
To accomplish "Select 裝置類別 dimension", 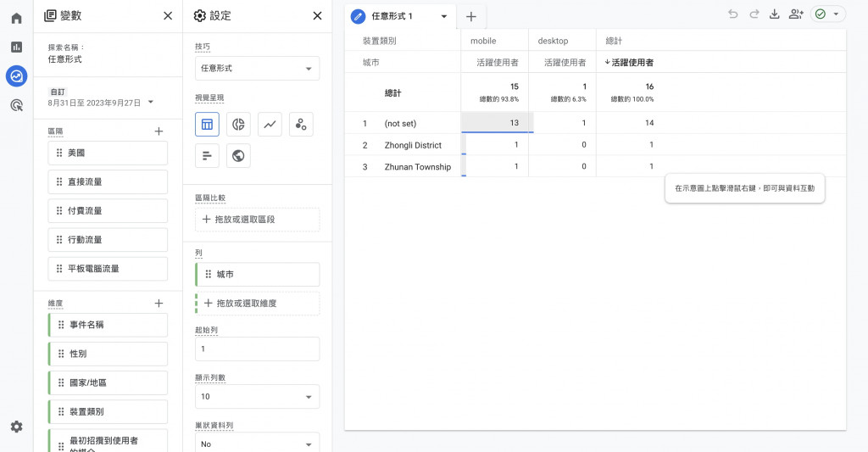I will point(108,411).
